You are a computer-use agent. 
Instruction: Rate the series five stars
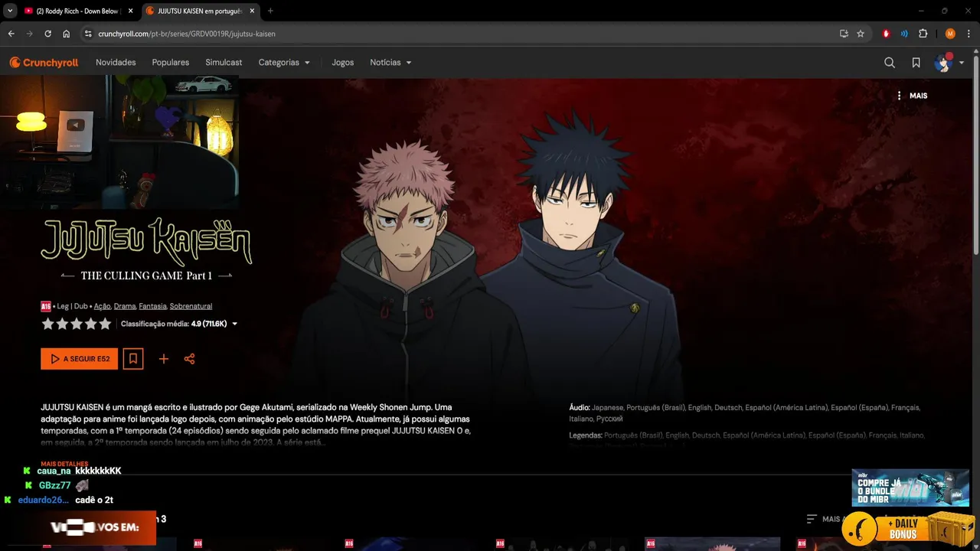point(105,324)
